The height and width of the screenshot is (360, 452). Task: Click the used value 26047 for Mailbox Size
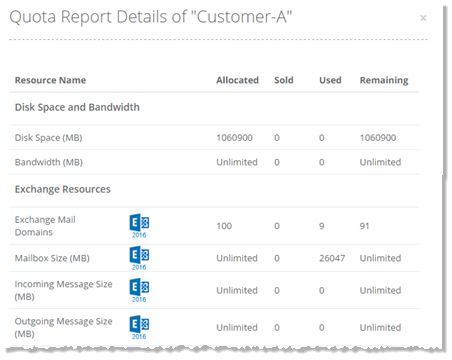(x=332, y=258)
